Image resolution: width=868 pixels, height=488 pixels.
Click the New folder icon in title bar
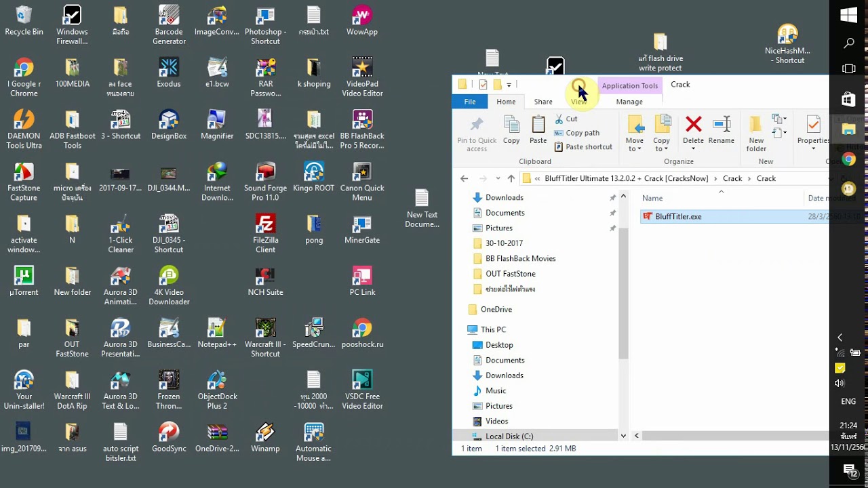coord(497,85)
